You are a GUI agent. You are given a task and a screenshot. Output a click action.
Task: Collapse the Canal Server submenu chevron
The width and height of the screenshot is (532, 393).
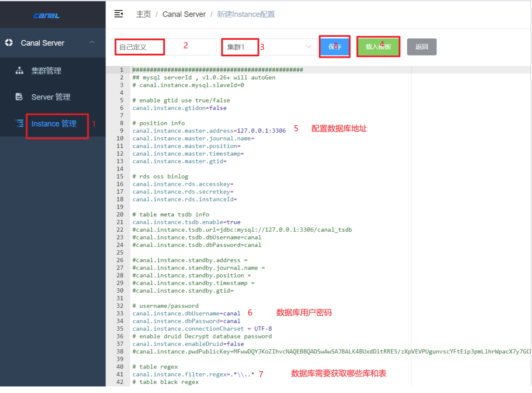click(92, 42)
